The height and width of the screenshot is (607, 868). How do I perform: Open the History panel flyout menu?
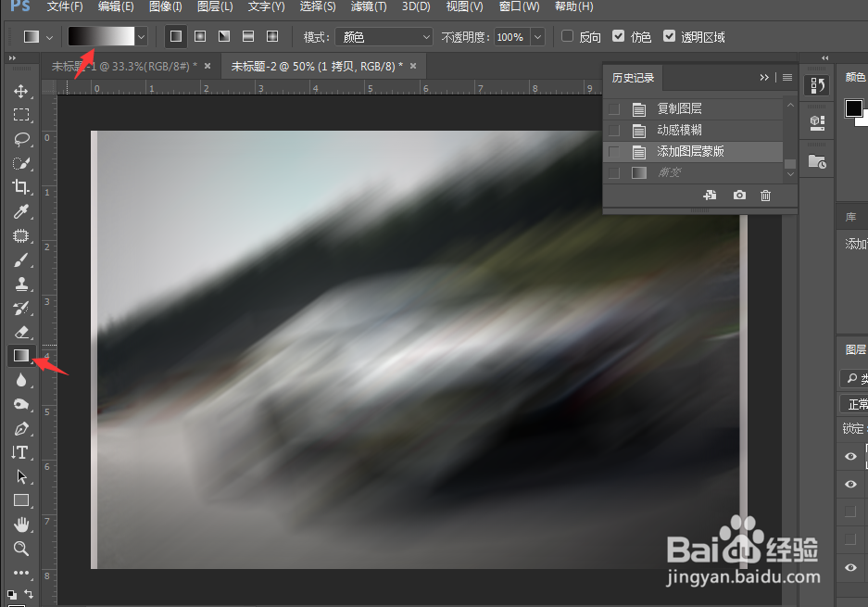pos(787,78)
